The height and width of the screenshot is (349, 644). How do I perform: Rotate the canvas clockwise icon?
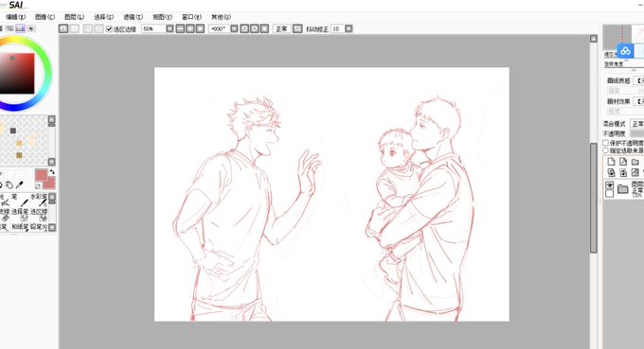coord(255,28)
